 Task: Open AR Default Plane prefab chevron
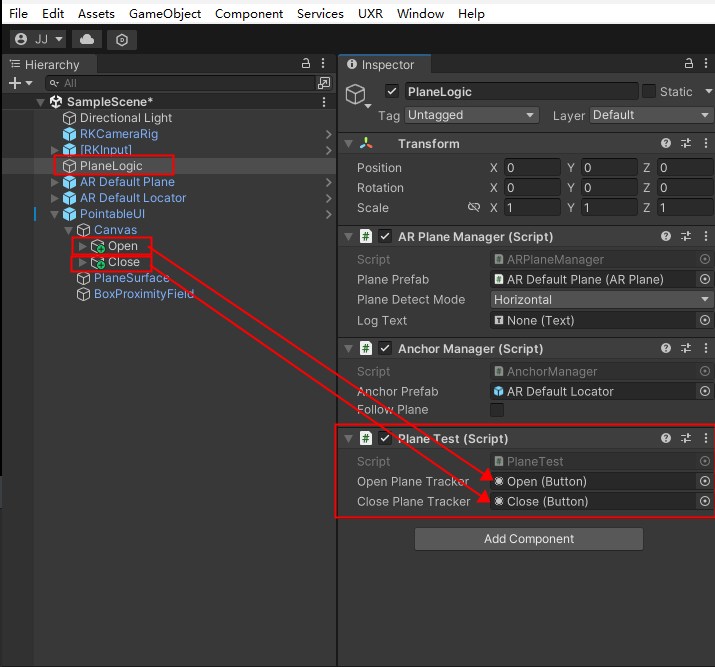click(328, 182)
